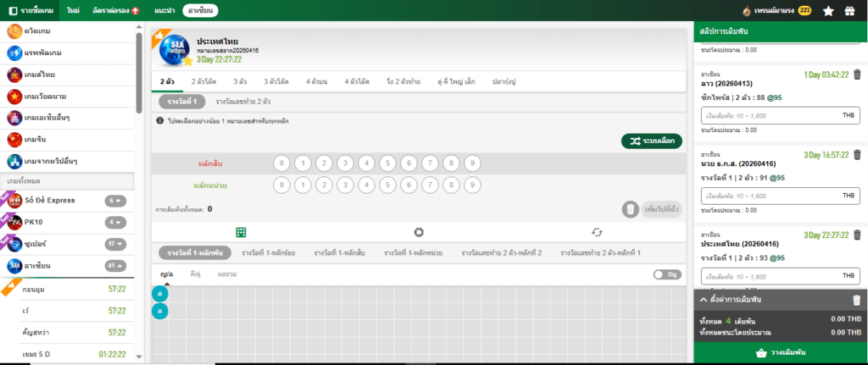Click the bet amount field for ลาว slip

[x=781, y=115]
